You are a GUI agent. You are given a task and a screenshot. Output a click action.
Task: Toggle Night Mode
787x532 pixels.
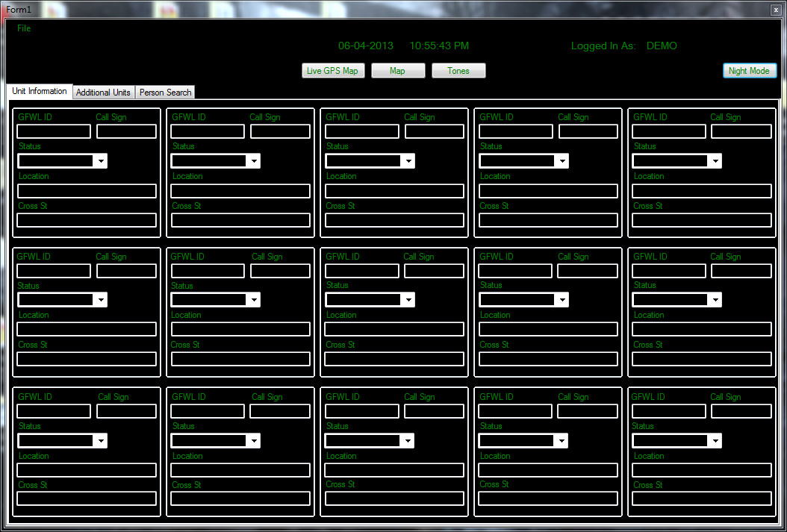pos(750,71)
